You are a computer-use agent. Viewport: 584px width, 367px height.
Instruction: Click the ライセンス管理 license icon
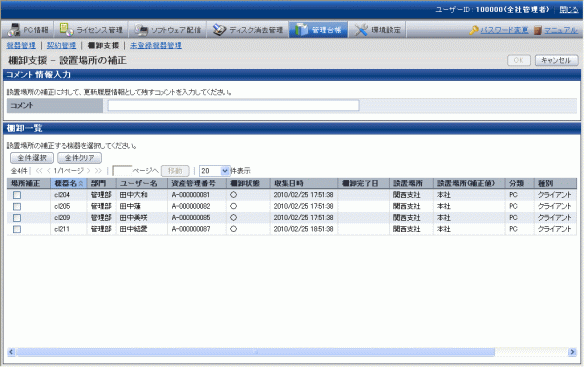(66, 30)
